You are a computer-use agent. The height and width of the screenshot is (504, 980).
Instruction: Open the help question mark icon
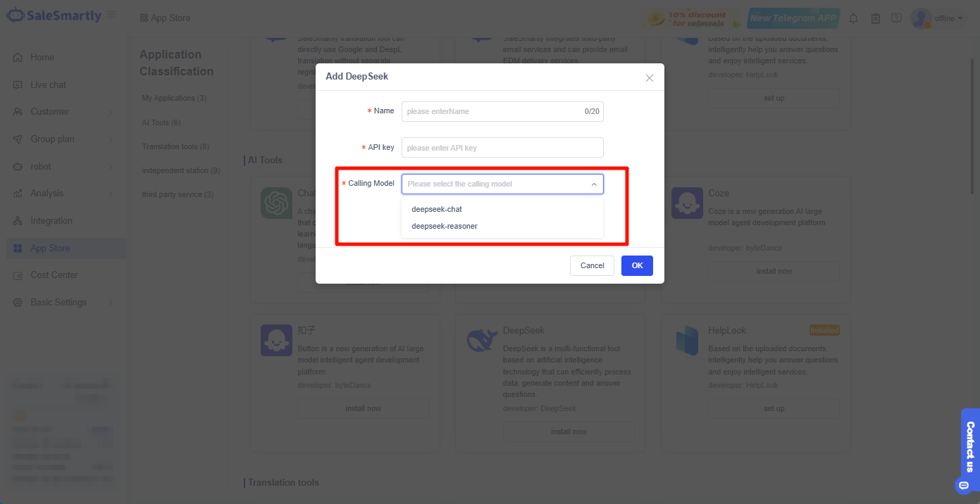tap(896, 18)
